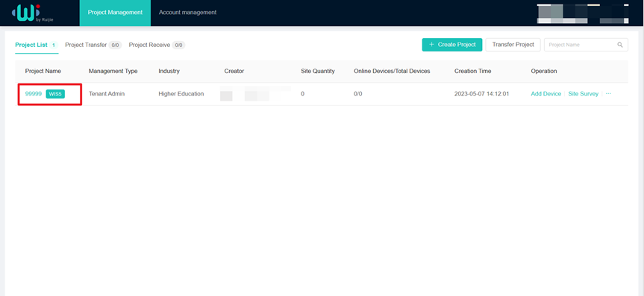Viewport: 644px width, 296px height.
Task: Click the search magnifier icon
Action: [620, 45]
